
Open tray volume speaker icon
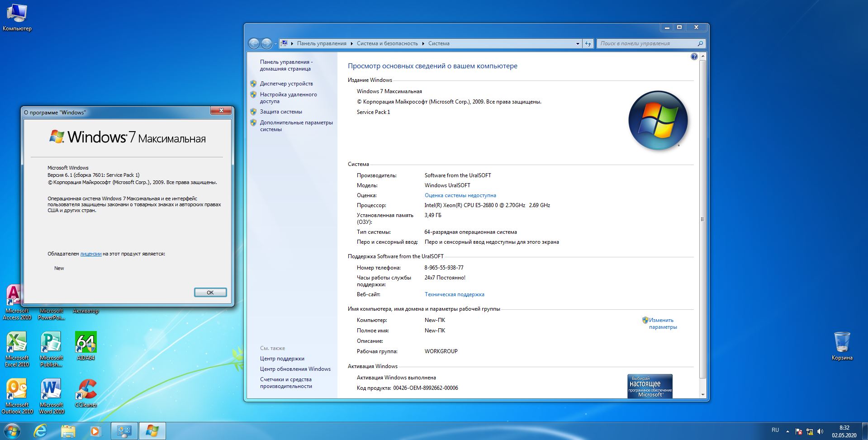tap(821, 432)
